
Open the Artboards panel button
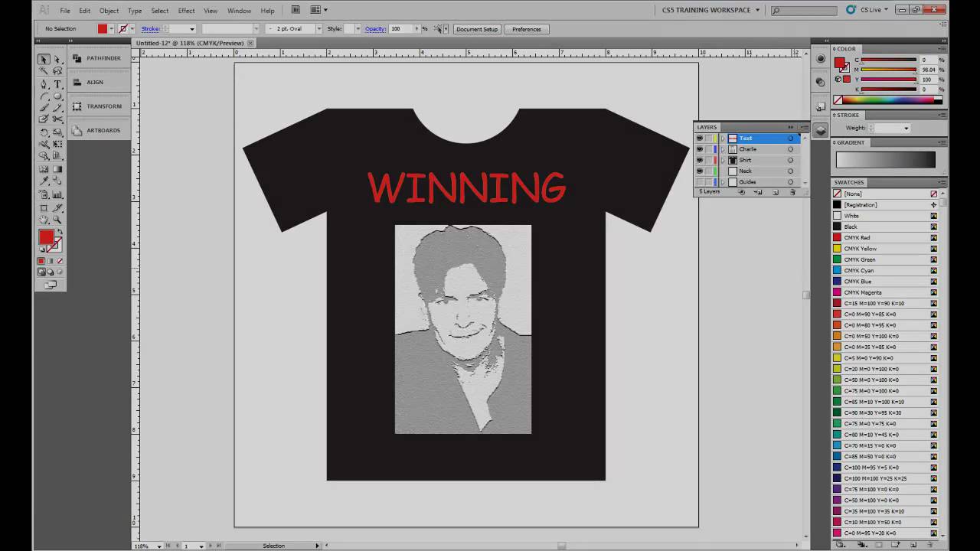pyautogui.click(x=98, y=130)
